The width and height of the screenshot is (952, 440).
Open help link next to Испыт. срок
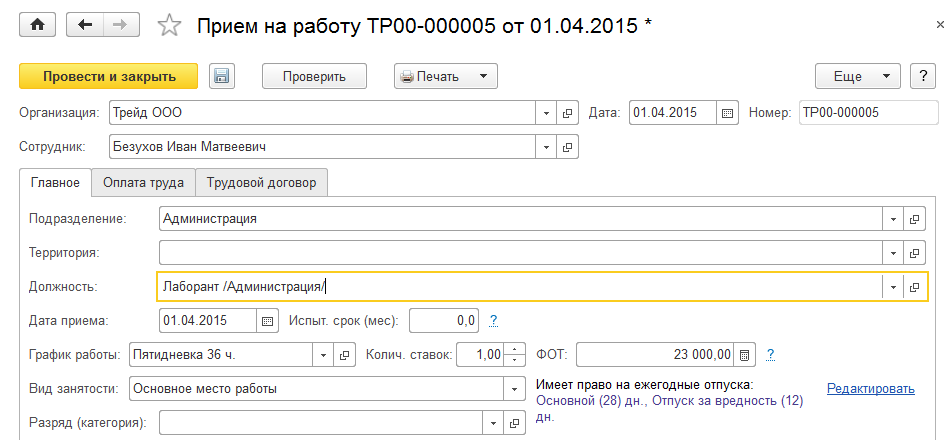494,320
